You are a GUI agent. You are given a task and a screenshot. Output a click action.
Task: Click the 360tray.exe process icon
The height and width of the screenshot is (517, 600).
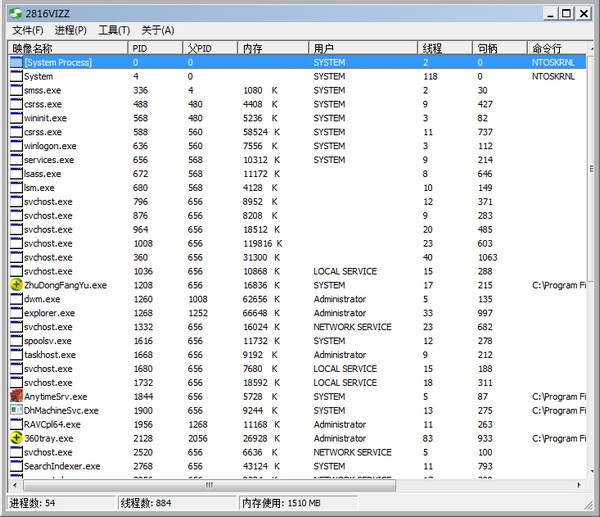coord(16,438)
